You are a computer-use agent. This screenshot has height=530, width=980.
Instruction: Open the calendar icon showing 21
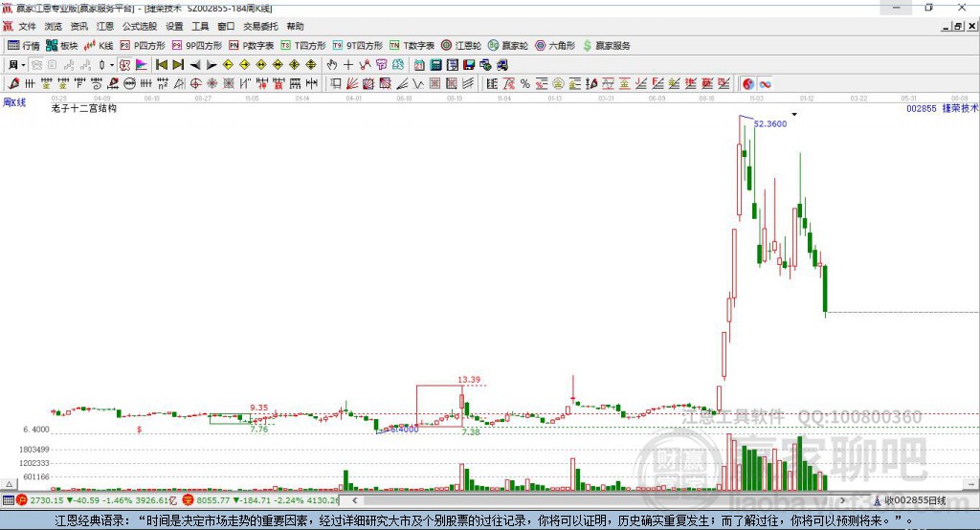(x=419, y=65)
